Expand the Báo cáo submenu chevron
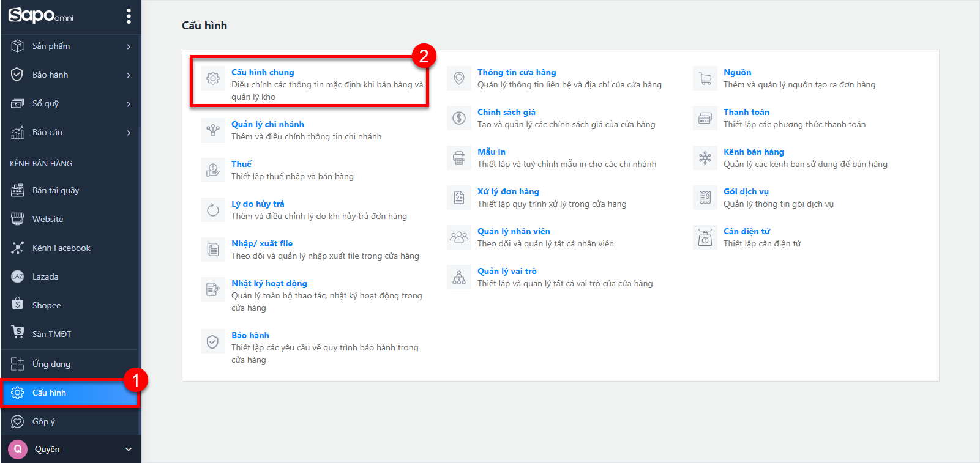 click(x=129, y=133)
